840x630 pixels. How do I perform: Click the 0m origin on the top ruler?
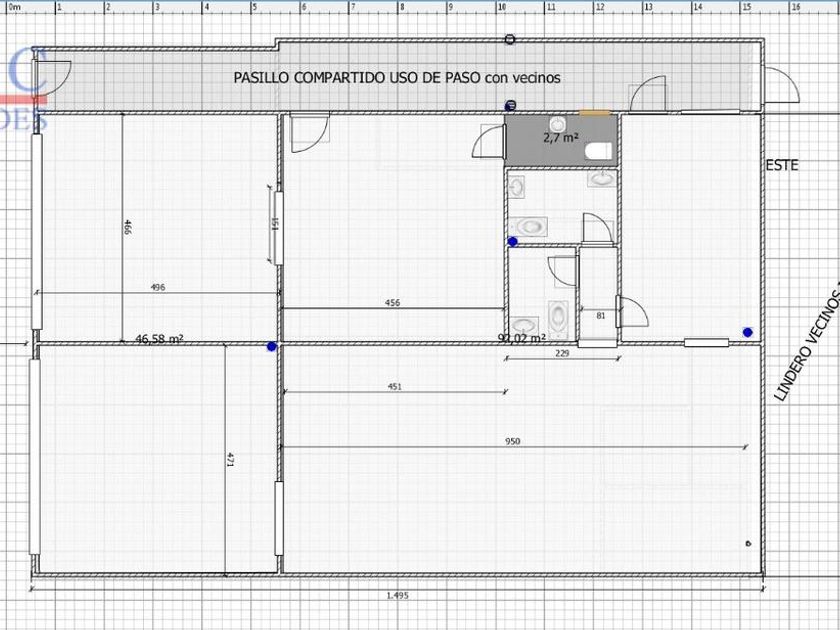pos(14,6)
